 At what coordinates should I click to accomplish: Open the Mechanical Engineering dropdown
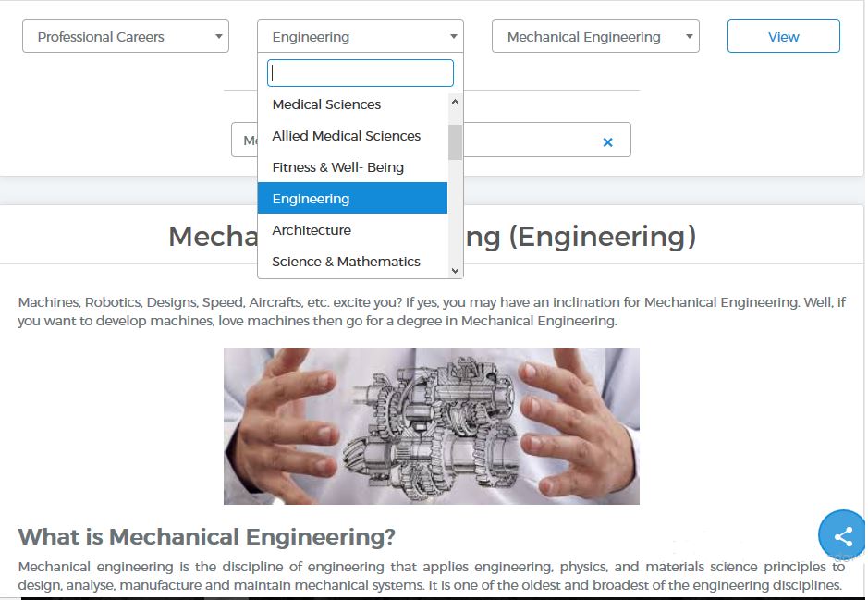pyautogui.click(x=594, y=37)
